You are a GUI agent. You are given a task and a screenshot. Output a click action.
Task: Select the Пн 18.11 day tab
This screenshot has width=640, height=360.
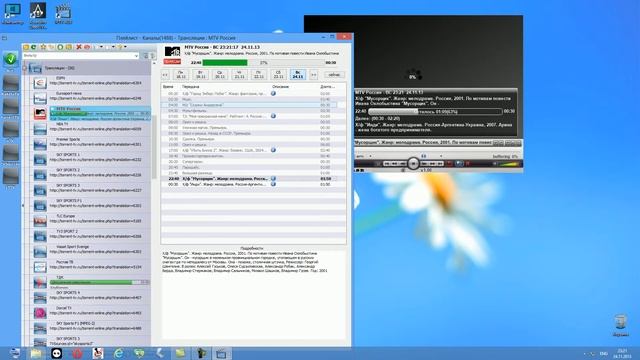click(180, 74)
